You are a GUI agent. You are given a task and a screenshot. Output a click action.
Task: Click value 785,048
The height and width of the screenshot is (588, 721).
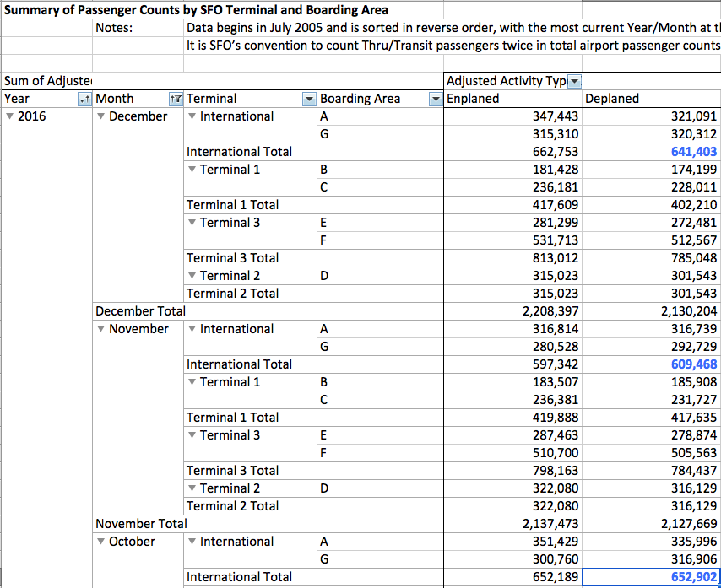[693, 259]
